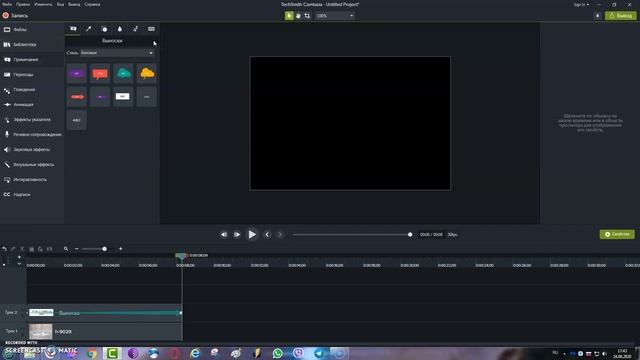Select the crop tool
The width and height of the screenshot is (640, 360).
pos(307,16)
